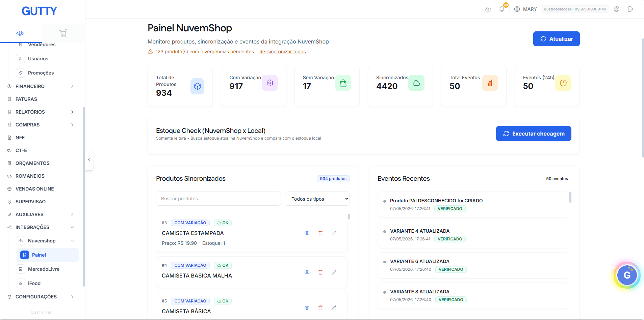Click the Atualizar button
This screenshot has height=320, width=644.
pyautogui.click(x=557, y=39)
